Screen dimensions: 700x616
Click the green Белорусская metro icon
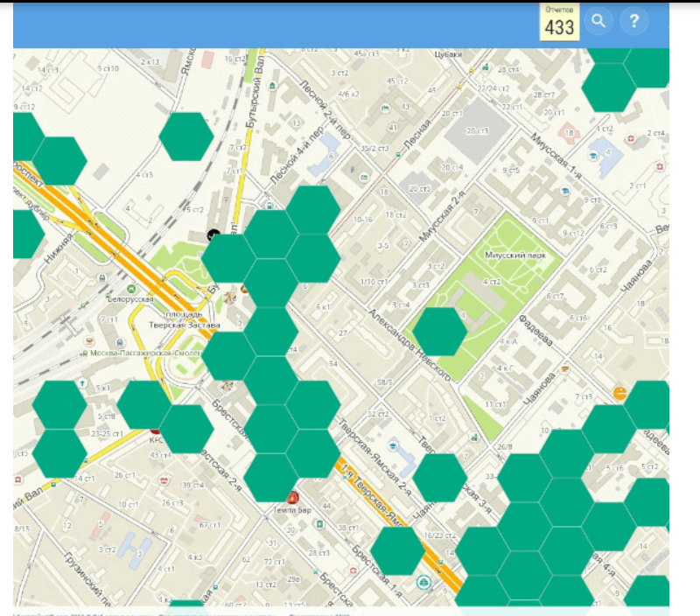coord(130,289)
